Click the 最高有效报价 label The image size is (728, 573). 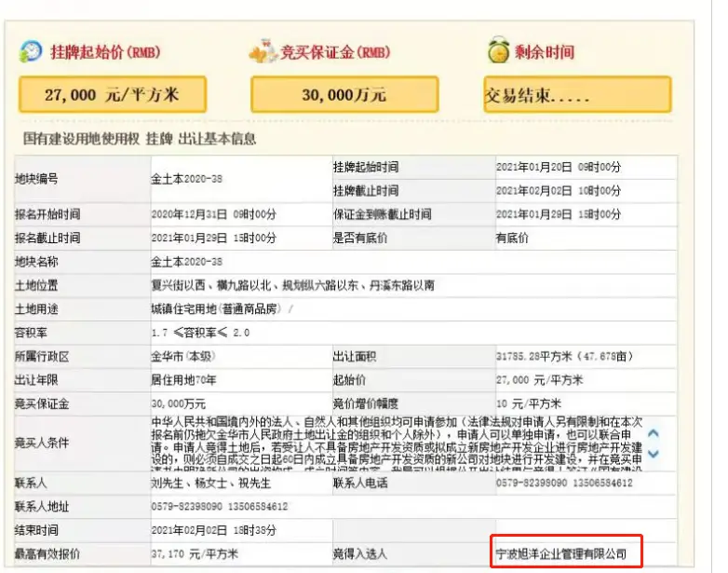(47, 554)
